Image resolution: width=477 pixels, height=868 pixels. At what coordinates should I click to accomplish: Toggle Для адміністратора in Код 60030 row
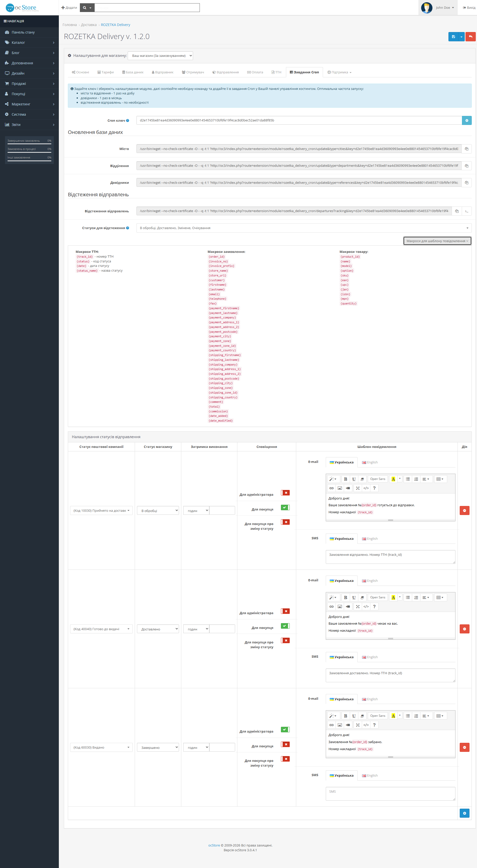(x=285, y=730)
